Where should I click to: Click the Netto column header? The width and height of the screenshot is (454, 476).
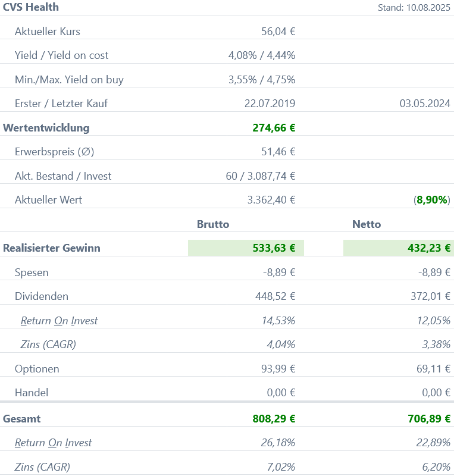point(367,224)
